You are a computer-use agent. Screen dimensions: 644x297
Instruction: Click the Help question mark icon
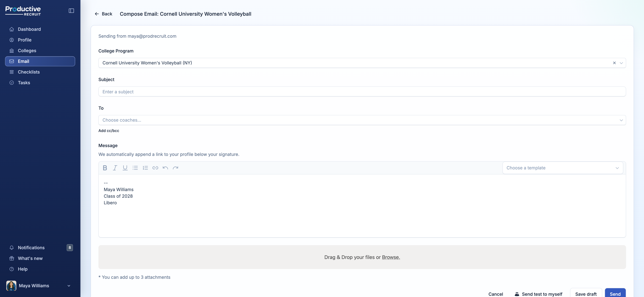point(11,269)
